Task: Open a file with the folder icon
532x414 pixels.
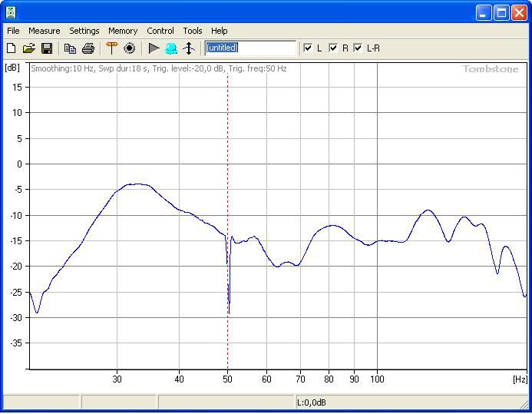Action: pos(28,48)
